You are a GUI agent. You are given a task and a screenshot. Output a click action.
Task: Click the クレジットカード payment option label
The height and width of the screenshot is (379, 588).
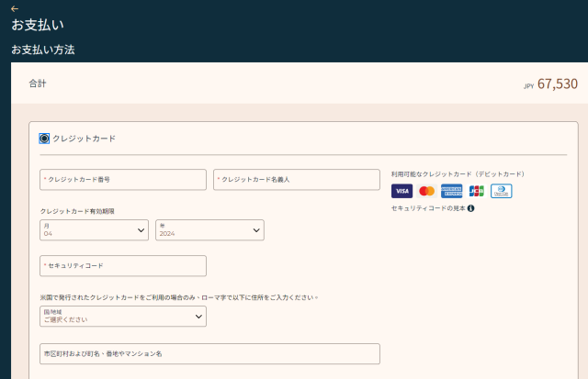[85, 139]
